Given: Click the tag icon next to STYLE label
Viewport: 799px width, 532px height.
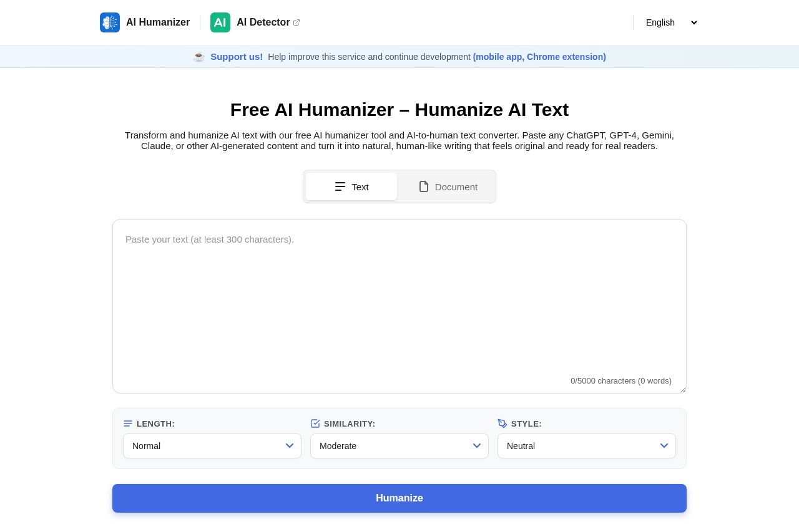Looking at the screenshot, I should pos(502,423).
